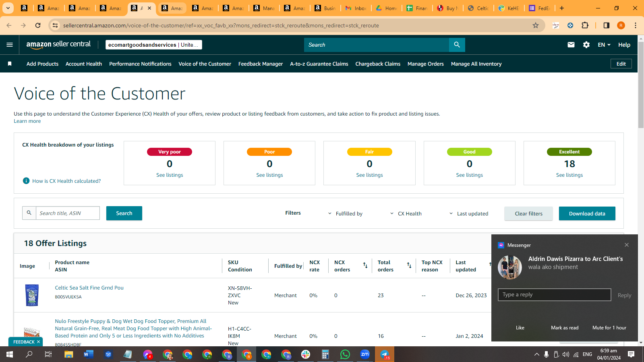Expand the Fulfilled by filter

click(x=345, y=213)
